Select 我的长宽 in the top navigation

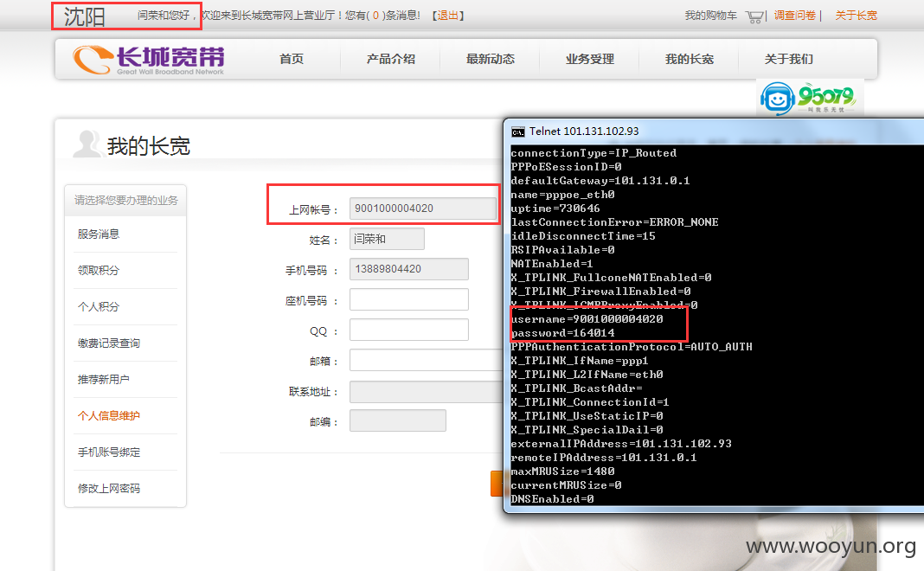[690, 59]
